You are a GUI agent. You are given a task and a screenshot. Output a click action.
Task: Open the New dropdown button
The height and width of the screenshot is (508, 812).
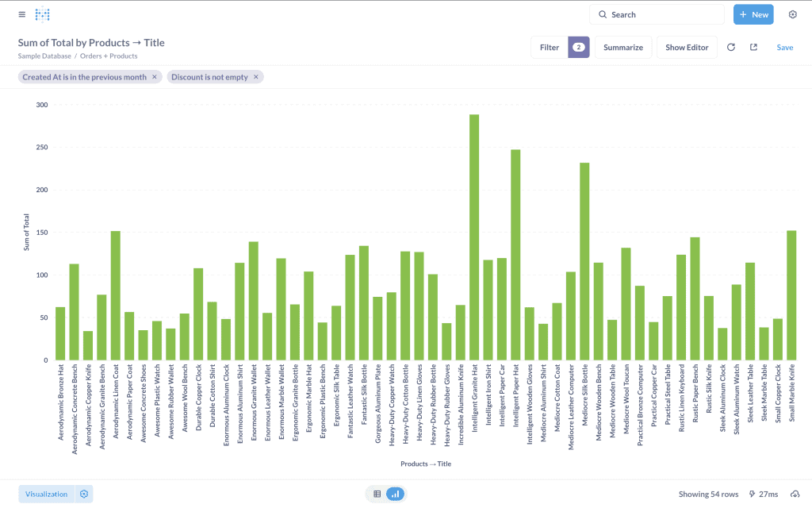pos(753,14)
